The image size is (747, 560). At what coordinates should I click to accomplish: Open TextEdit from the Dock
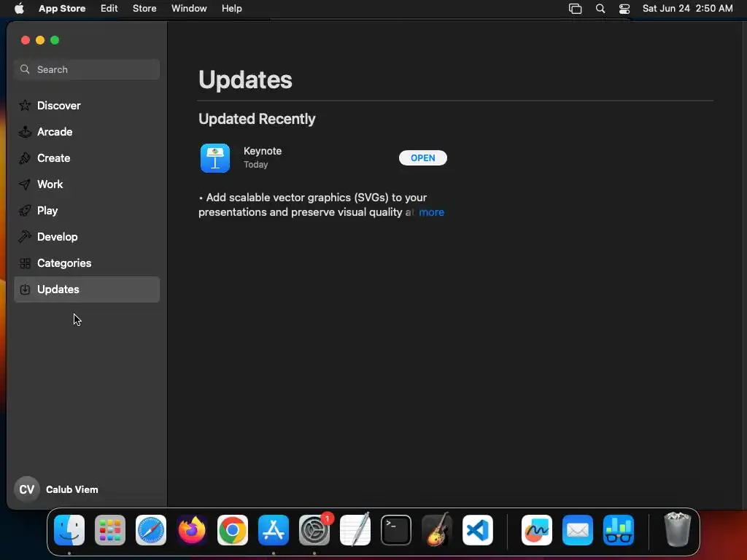click(355, 530)
